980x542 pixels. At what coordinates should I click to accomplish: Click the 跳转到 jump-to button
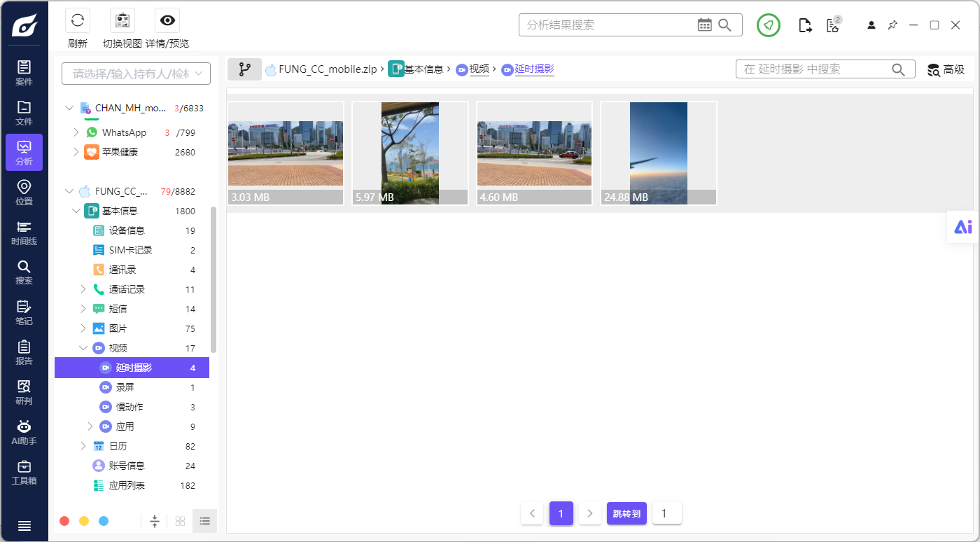(x=626, y=513)
